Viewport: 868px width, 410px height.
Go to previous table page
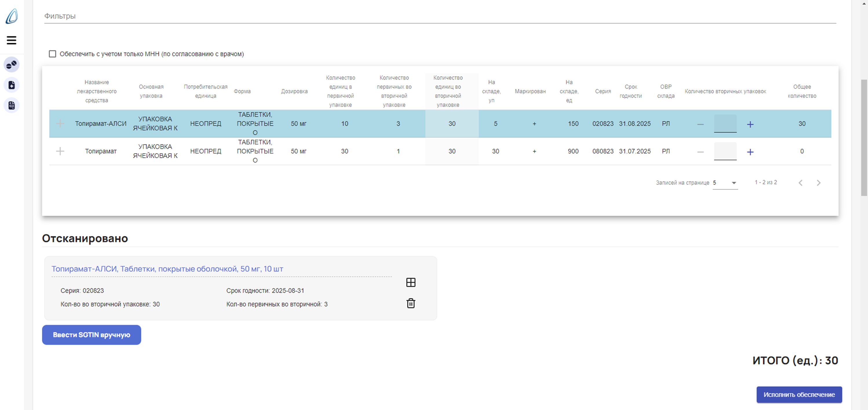pos(801,183)
